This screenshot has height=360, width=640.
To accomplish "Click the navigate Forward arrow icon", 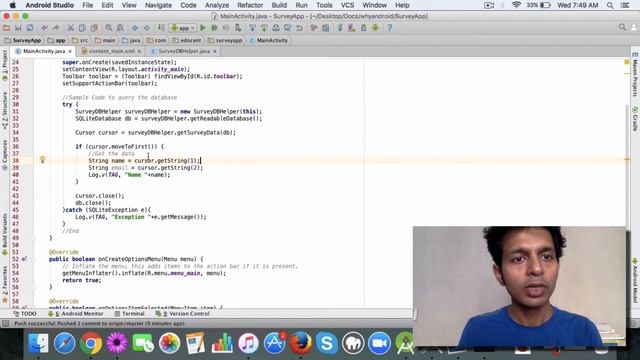I will [x=146, y=28].
